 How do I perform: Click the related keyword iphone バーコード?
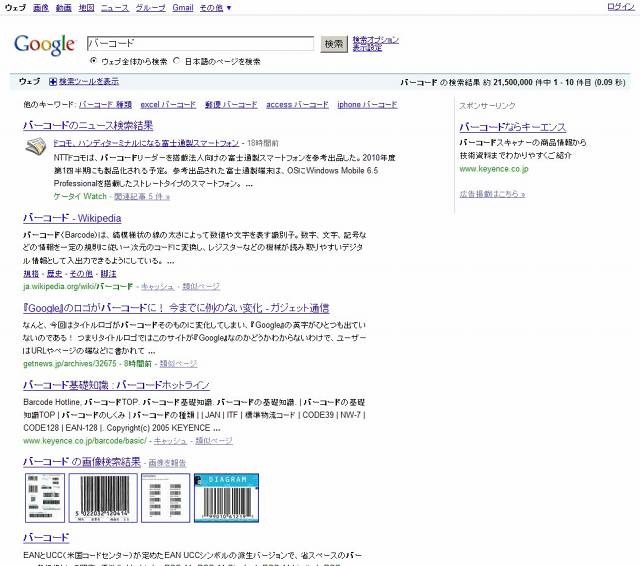click(x=367, y=104)
